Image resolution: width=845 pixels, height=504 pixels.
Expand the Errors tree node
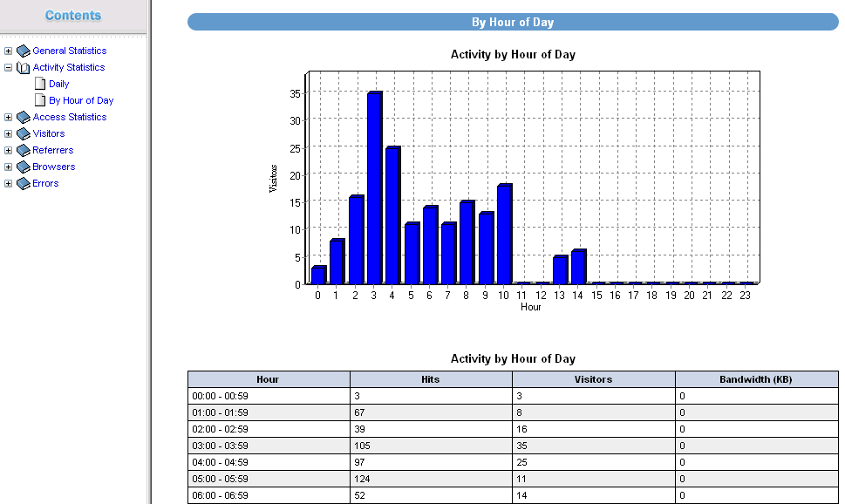[x=8, y=184]
